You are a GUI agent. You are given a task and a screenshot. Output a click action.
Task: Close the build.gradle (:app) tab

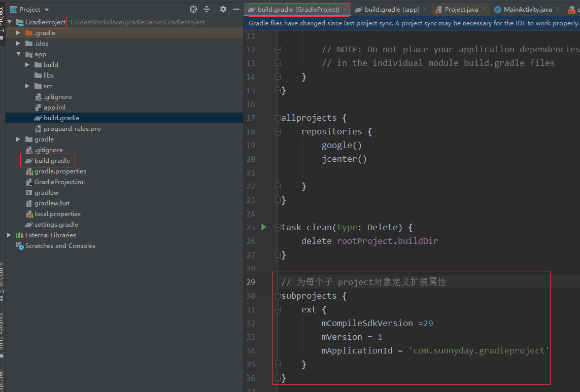pyautogui.click(x=425, y=9)
